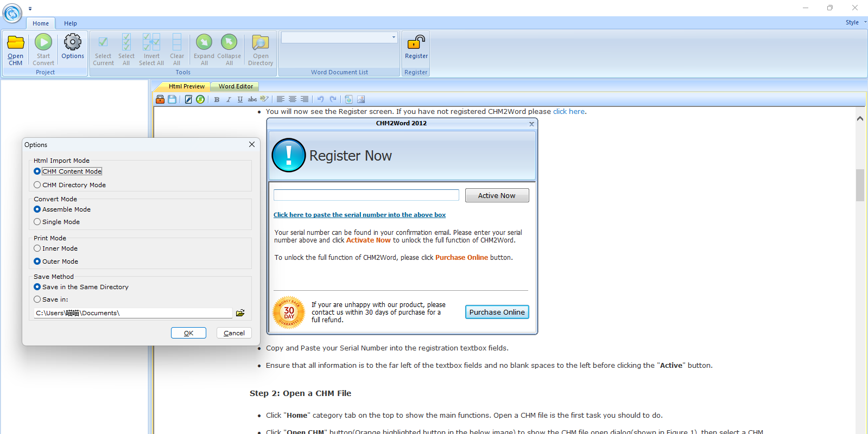Select Inner Mode under Print Mode
The image size is (868, 434).
pos(37,248)
